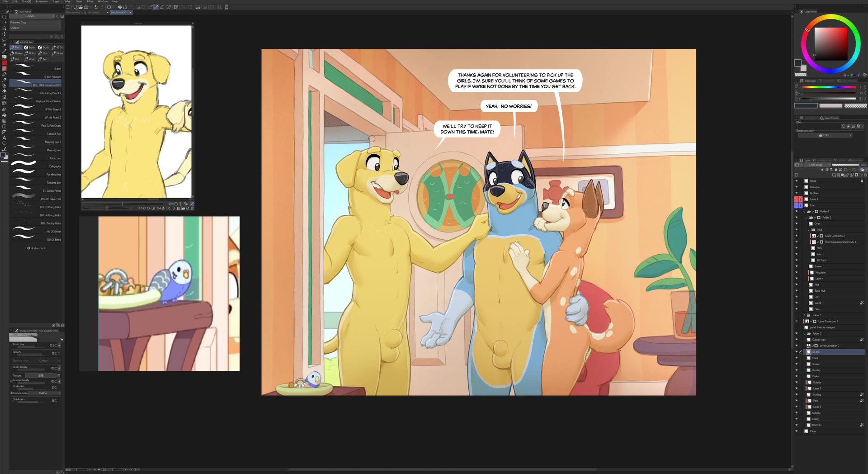The image size is (868, 474).
Task: Open the Filter menu
Action: coord(90,1)
